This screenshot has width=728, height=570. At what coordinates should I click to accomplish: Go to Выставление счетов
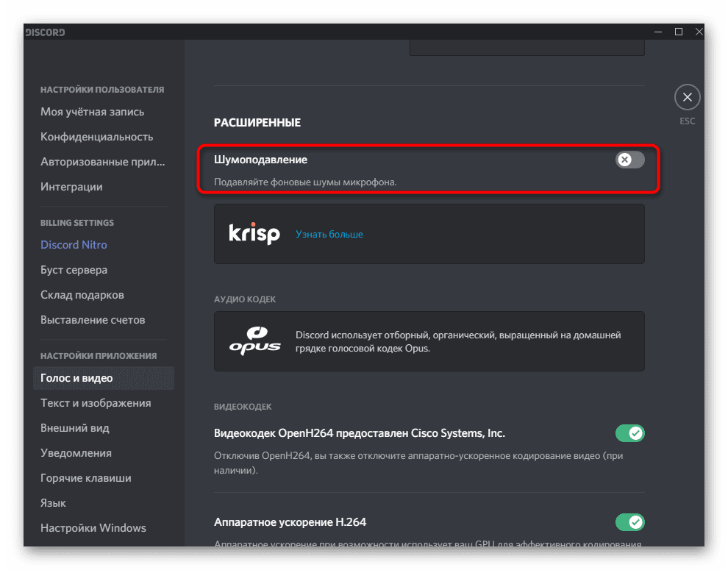pyautogui.click(x=93, y=320)
